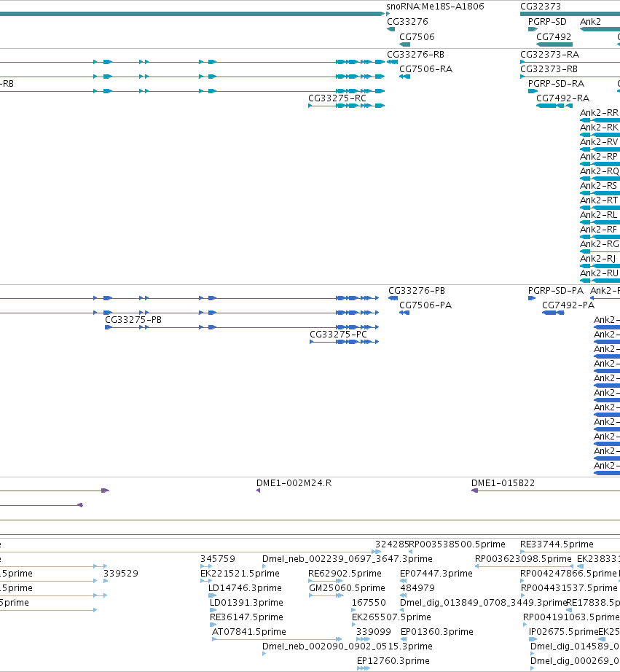Select the 339529 feature label

[x=121, y=574]
